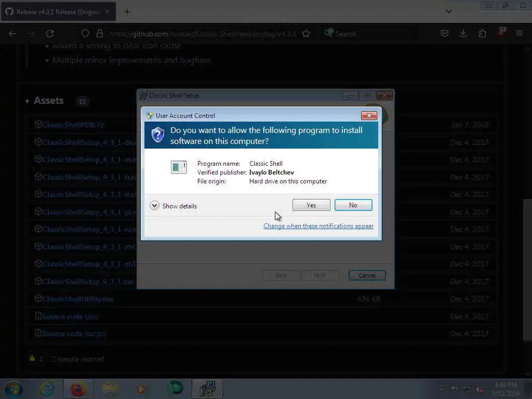Click the zip icon beside Source code (zip)
Screen dimensions: 532x399
point(38,316)
